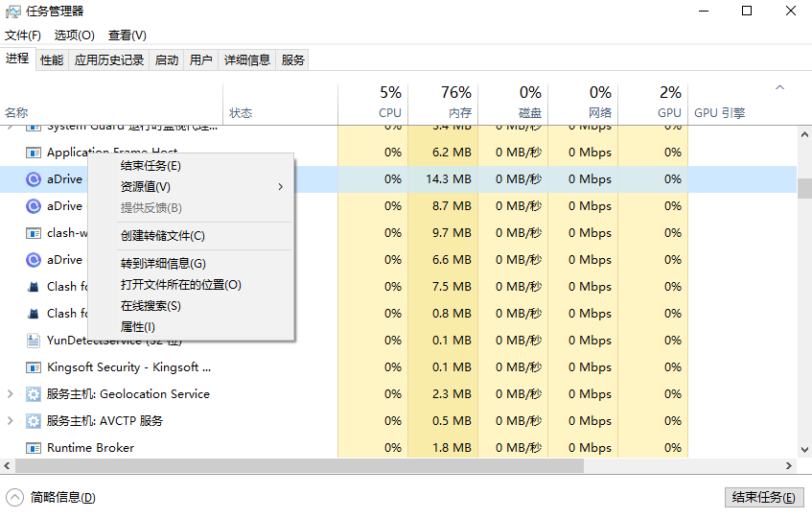Switch to the 服务 tab

(292, 60)
